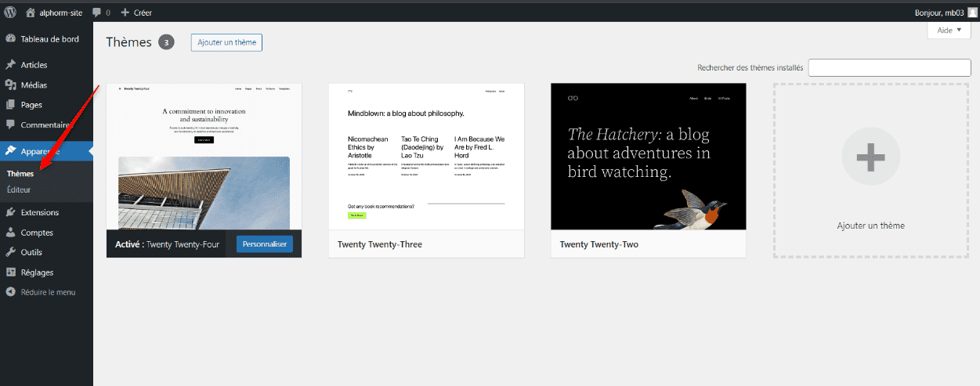Select the Thèmes submenu item
This screenshot has height=386, width=980.
point(20,174)
